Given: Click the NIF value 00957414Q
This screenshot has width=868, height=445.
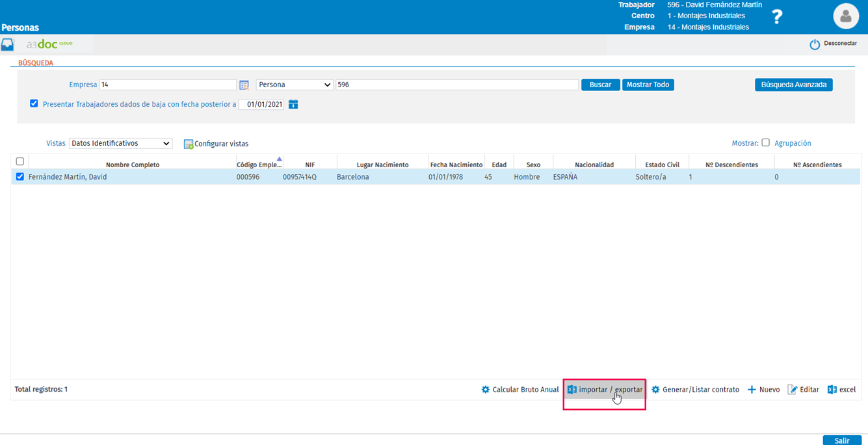Looking at the screenshot, I should click(300, 177).
